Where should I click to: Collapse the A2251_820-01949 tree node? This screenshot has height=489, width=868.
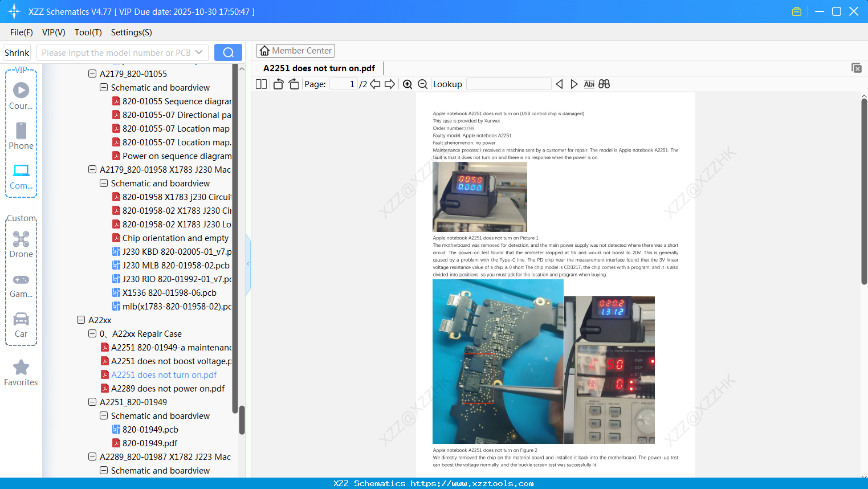pos(92,402)
